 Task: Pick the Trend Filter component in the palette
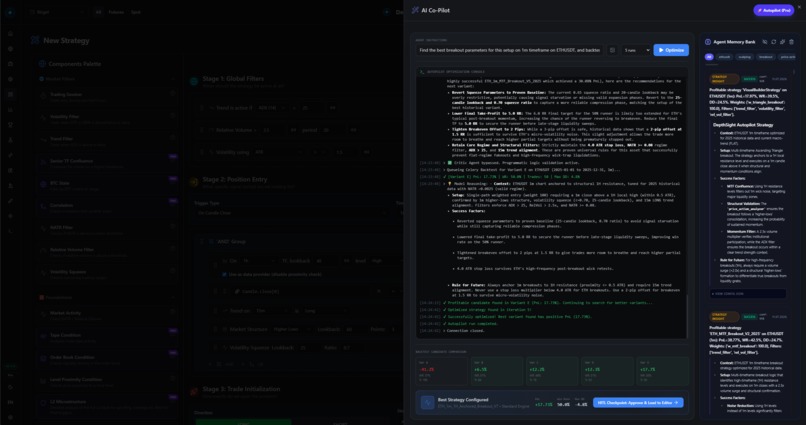[x=107, y=141]
